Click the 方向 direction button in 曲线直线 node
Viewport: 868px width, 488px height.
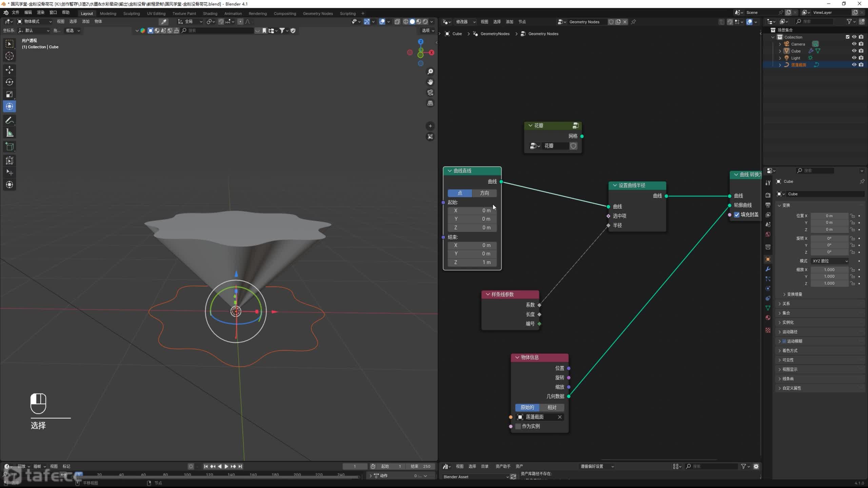(x=484, y=193)
